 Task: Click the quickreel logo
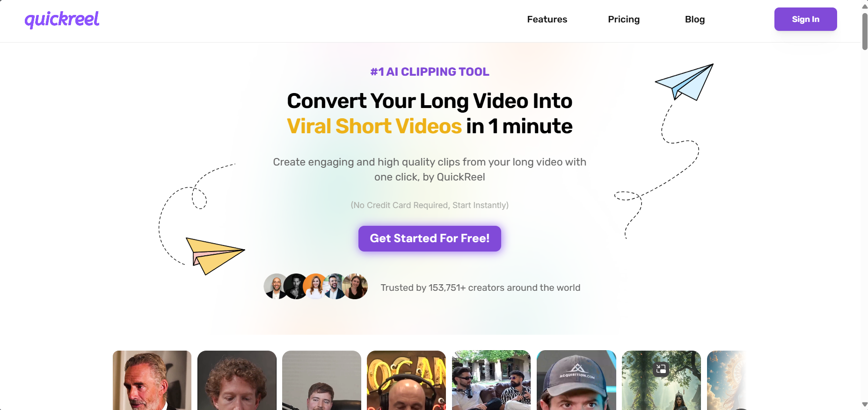coord(62,19)
